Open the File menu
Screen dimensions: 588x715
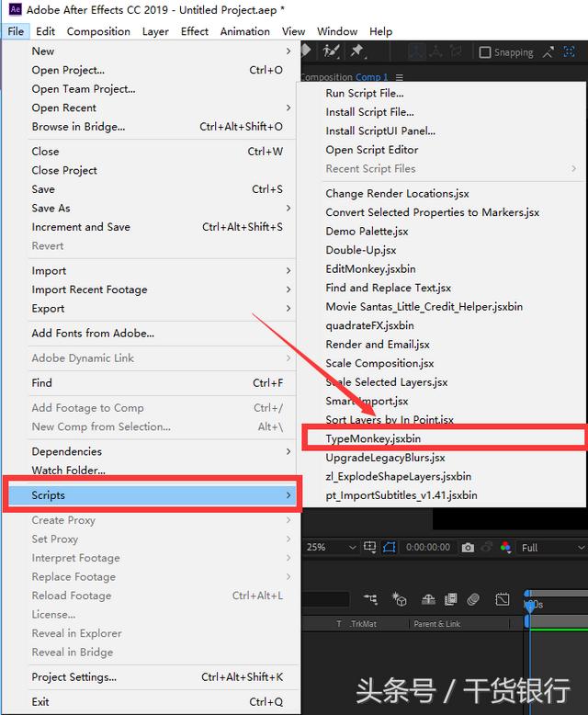[16, 31]
